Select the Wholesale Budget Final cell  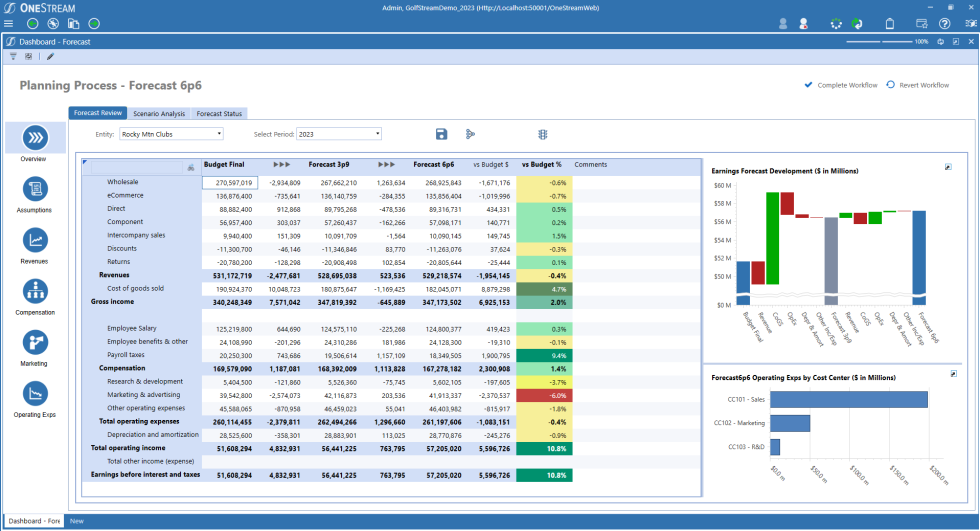tap(229, 183)
